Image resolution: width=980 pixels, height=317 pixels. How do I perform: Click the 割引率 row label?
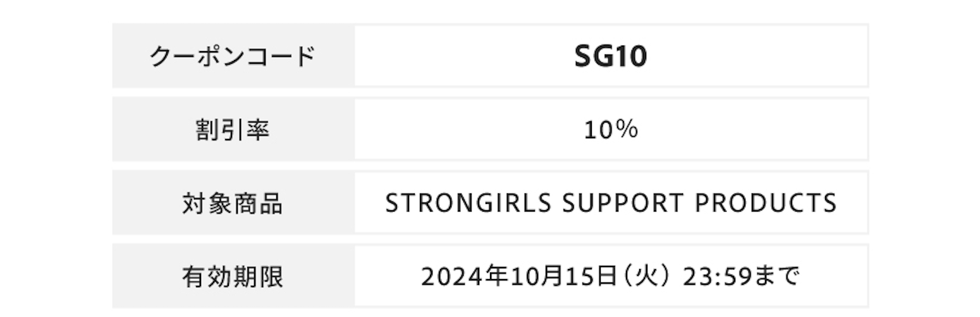tap(233, 130)
